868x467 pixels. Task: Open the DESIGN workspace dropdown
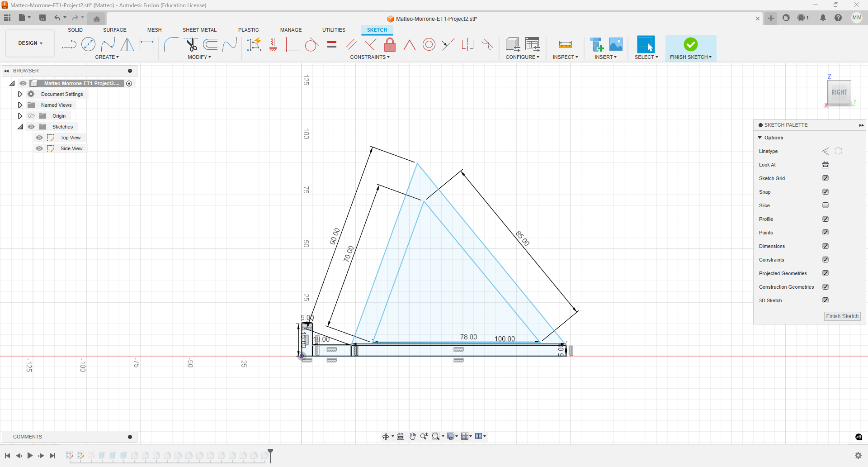click(30, 43)
